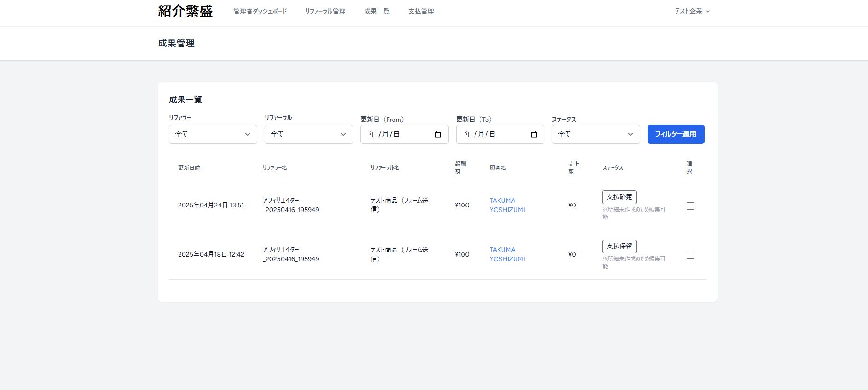Open the ステータス filter dropdown

tap(596, 134)
